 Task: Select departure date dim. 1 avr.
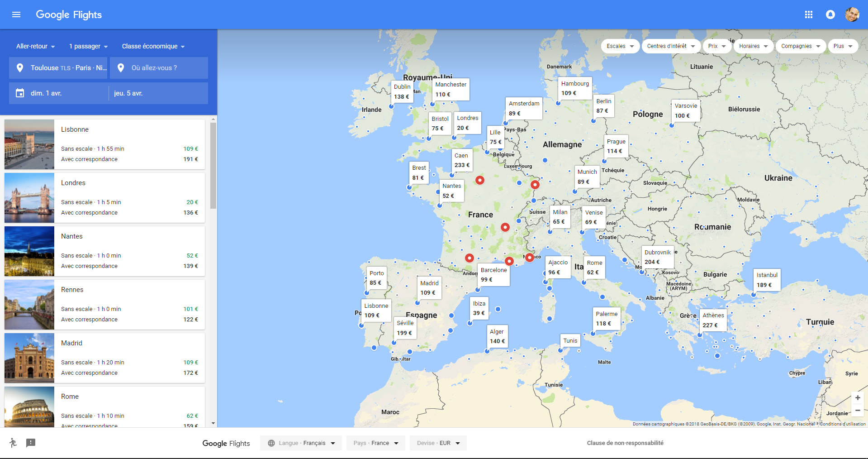point(59,93)
